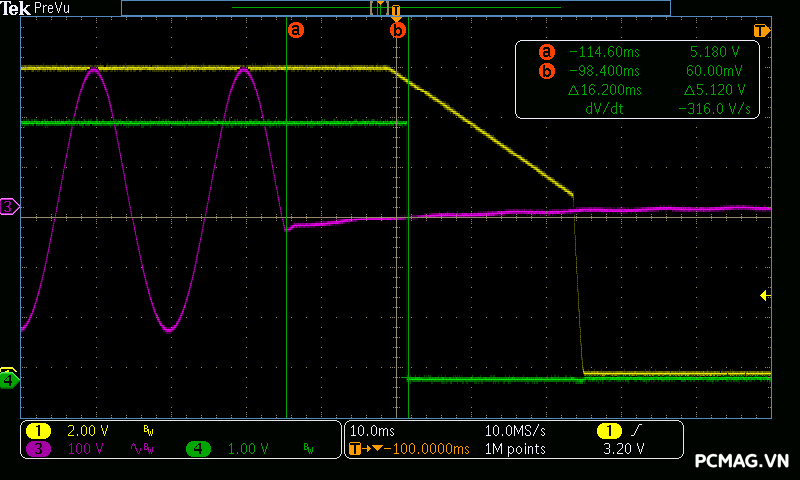Click the waveform record overview bar

(x=395, y=7)
